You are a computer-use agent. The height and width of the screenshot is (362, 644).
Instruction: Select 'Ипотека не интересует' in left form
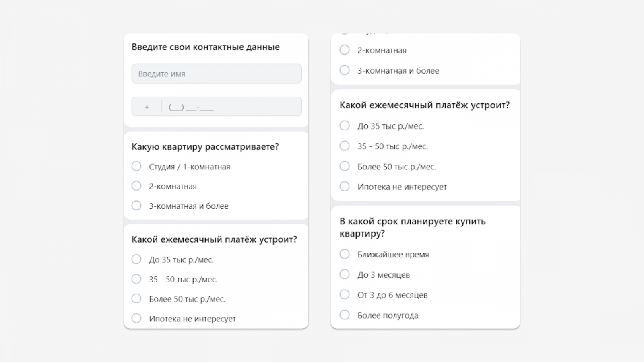[x=137, y=318]
